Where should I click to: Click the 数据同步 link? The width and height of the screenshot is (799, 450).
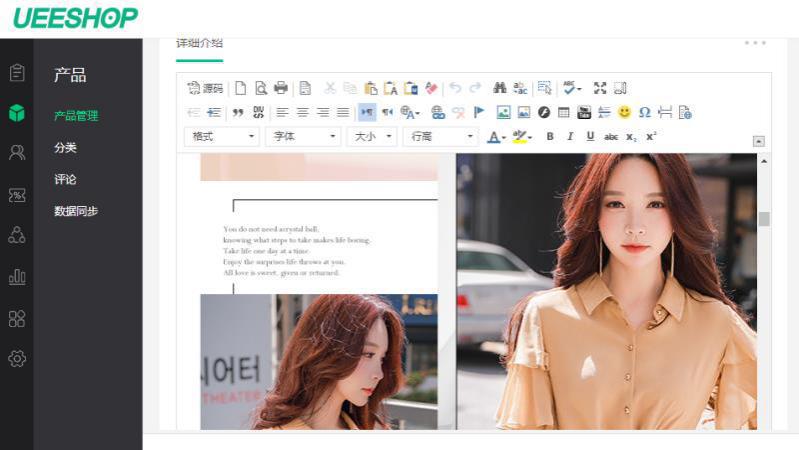pos(76,211)
